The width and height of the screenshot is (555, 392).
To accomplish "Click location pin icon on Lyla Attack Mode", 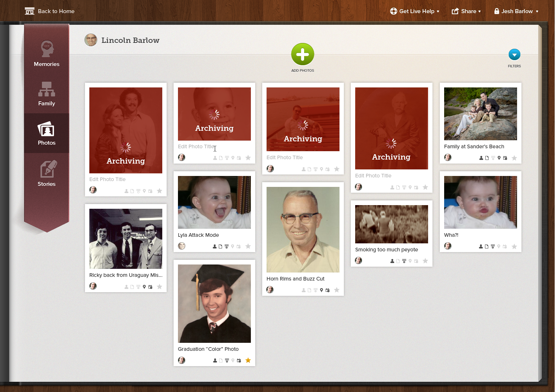I will tap(233, 247).
